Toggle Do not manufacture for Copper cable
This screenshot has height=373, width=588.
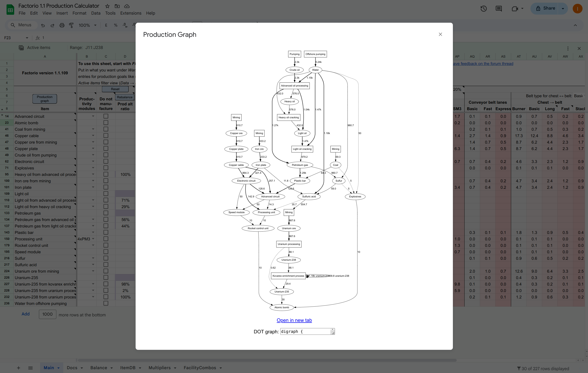pyautogui.click(x=106, y=135)
